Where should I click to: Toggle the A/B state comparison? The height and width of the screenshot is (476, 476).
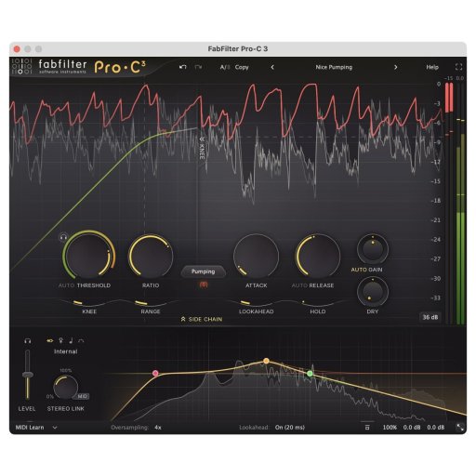225,67
